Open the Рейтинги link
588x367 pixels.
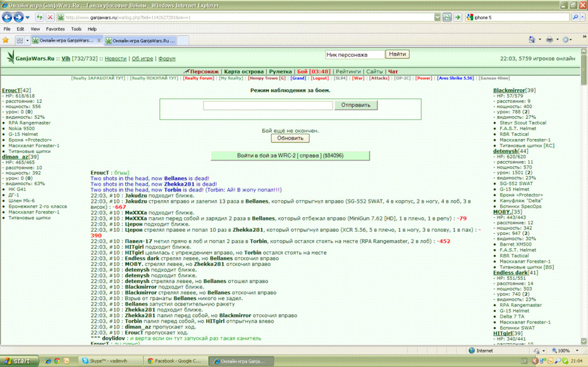[x=348, y=71]
